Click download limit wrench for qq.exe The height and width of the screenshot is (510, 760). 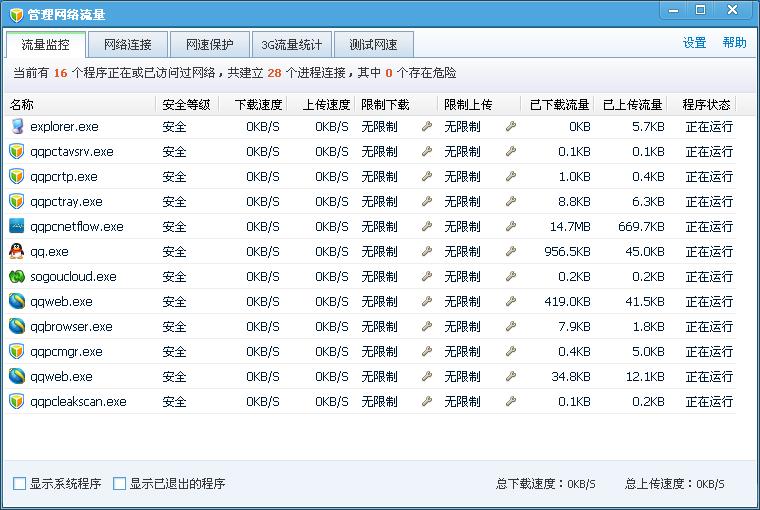click(427, 252)
